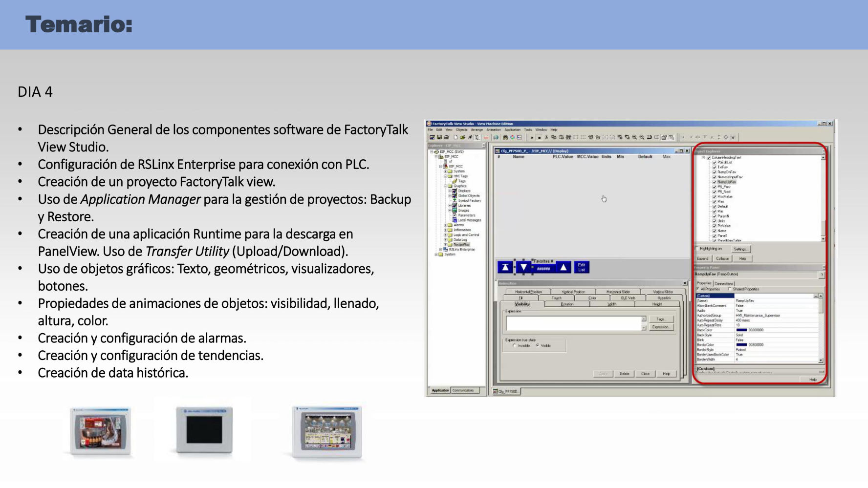Screen dimensions: 868x488
Task: Click the Delete button in Animation dialog
Action: pyautogui.click(x=624, y=374)
